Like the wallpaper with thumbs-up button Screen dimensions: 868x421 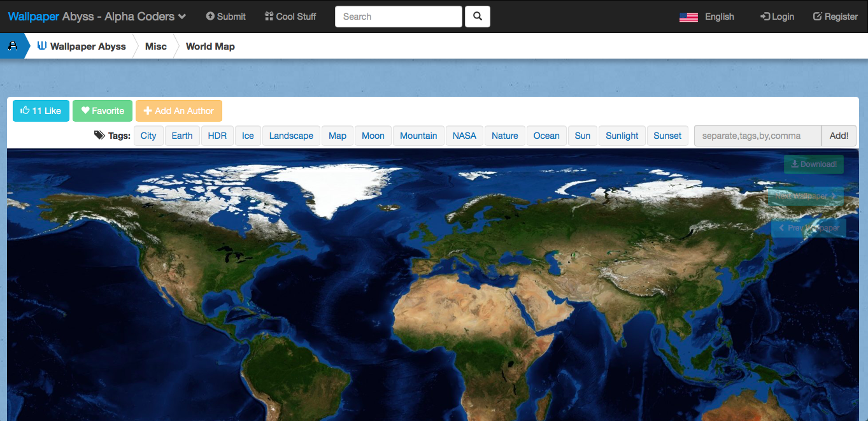click(x=41, y=111)
